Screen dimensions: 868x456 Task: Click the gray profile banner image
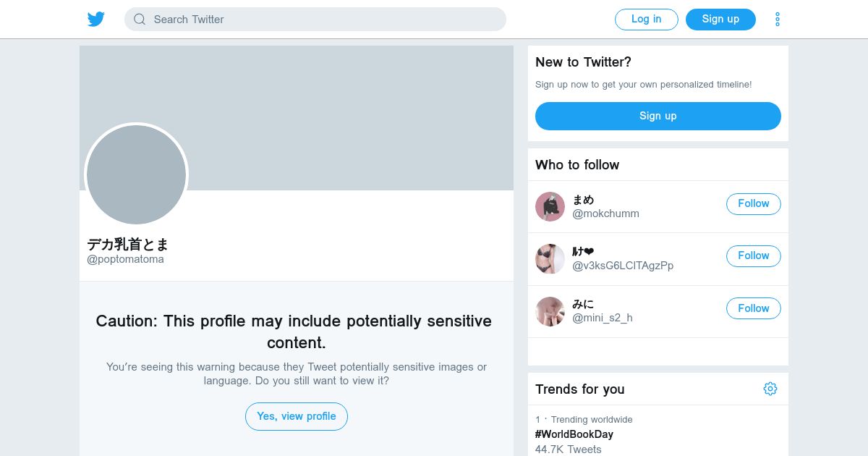[x=325, y=94]
